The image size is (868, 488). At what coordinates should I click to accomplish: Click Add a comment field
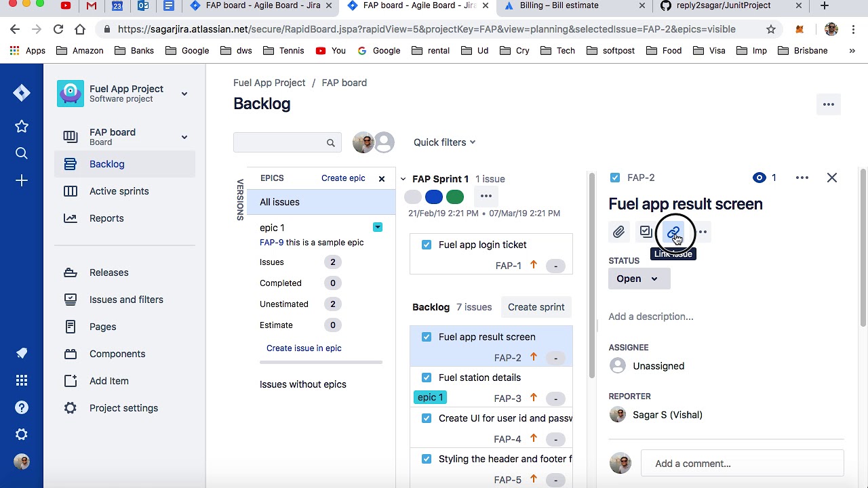(743, 464)
